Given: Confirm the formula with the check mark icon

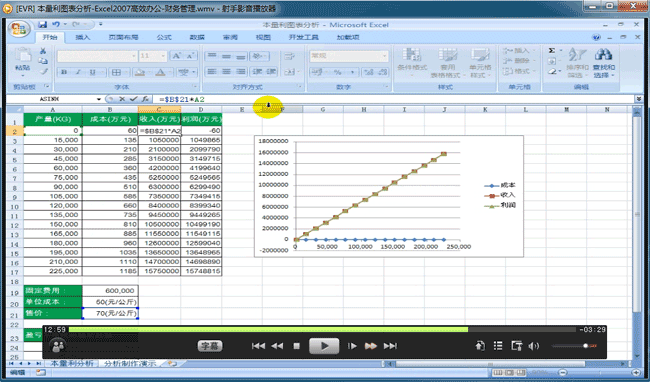Looking at the screenshot, I should pos(133,99).
